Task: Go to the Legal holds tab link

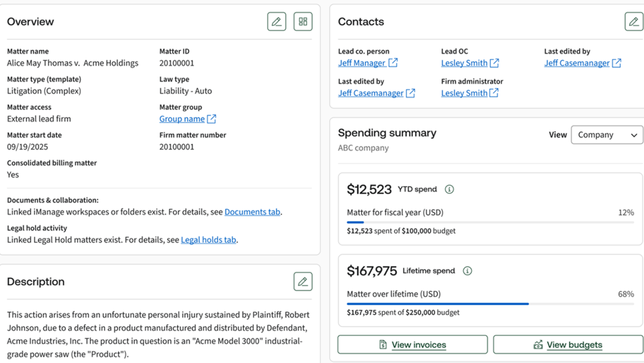Action: (x=208, y=240)
